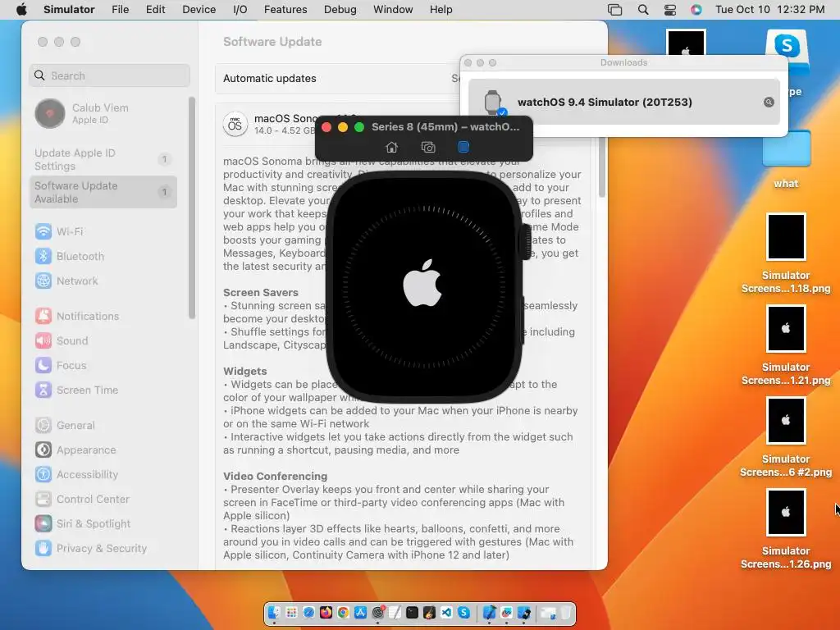The image size is (840, 630).
Task: Open the Device menu
Action: (x=199, y=9)
